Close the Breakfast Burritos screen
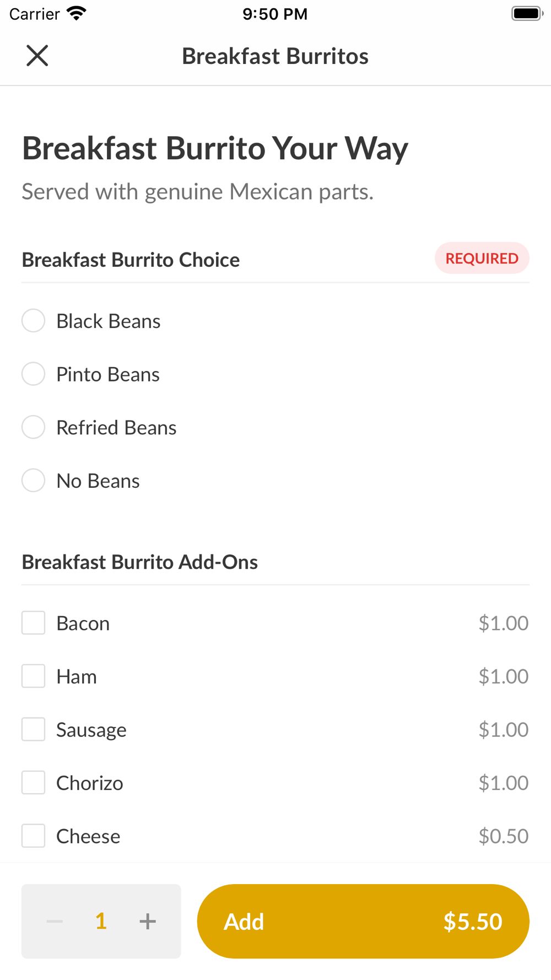Viewport: 551px width, 980px height. pyautogui.click(x=37, y=56)
